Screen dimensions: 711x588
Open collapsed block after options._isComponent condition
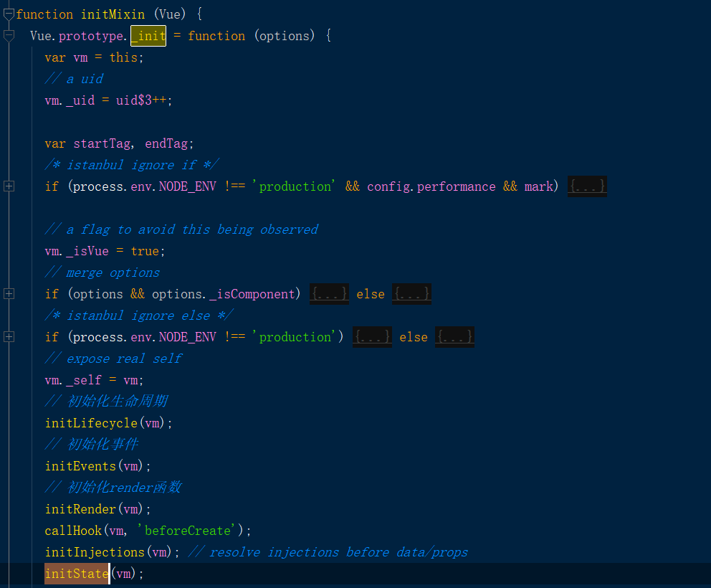click(329, 294)
